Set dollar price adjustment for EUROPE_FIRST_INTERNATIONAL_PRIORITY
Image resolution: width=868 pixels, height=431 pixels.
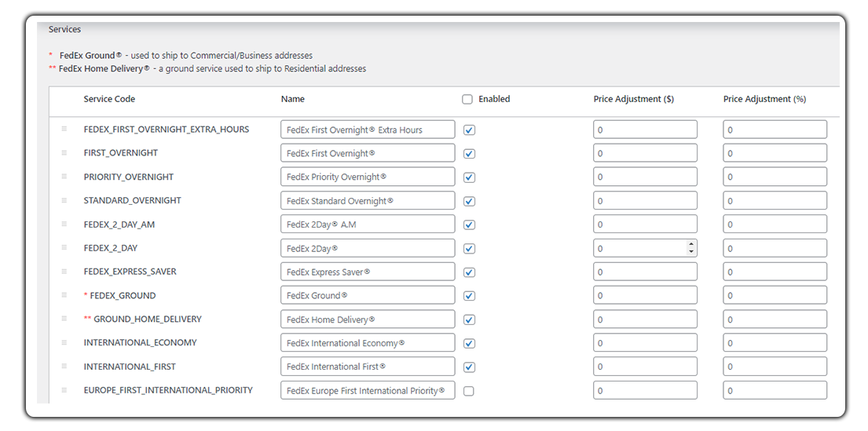click(645, 391)
